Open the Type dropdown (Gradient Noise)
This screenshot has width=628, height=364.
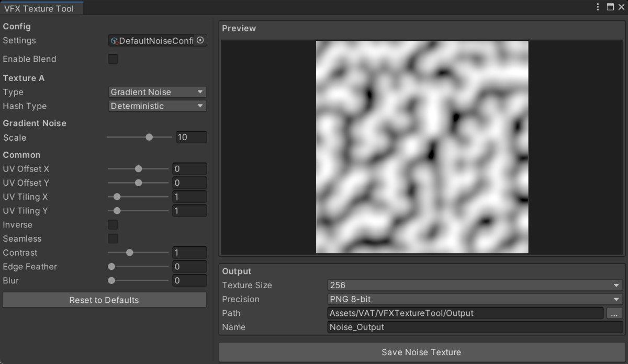point(157,92)
